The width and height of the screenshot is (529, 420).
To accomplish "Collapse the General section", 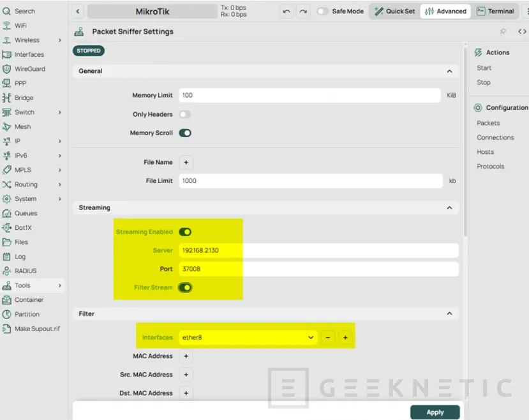I will click(449, 71).
